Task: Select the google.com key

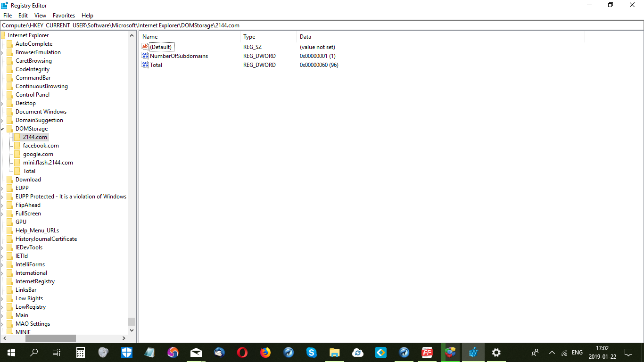Action: [x=38, y=154]
